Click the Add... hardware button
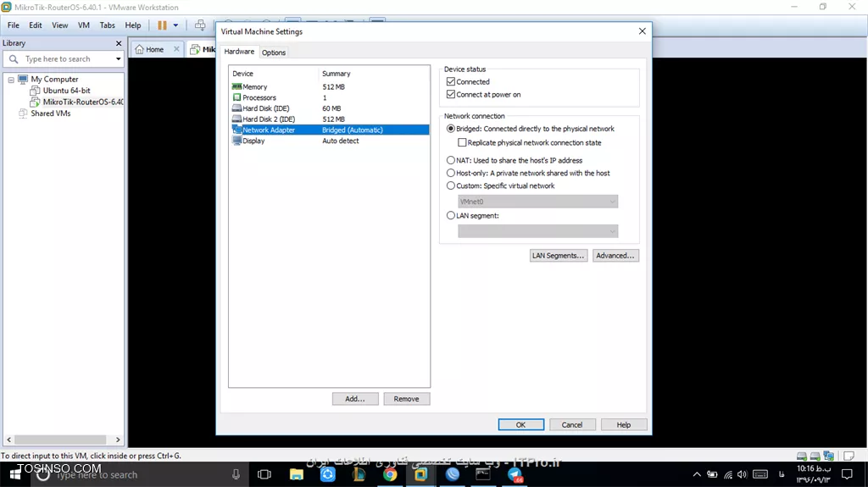This screenshot has height=487, width=868. click(x=355, y=399)
